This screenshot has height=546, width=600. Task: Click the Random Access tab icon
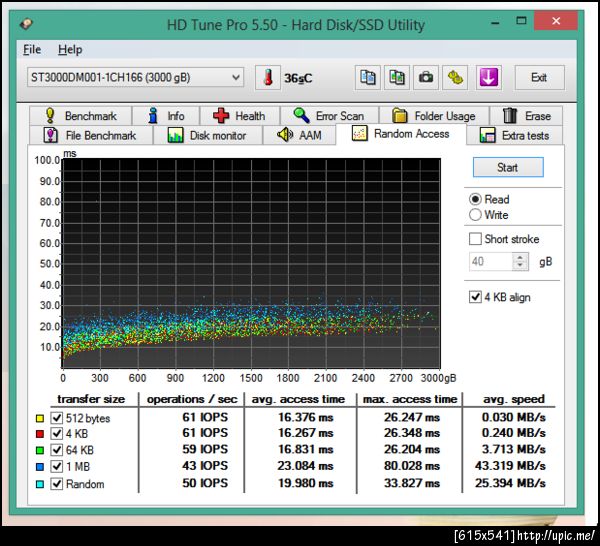359,134
